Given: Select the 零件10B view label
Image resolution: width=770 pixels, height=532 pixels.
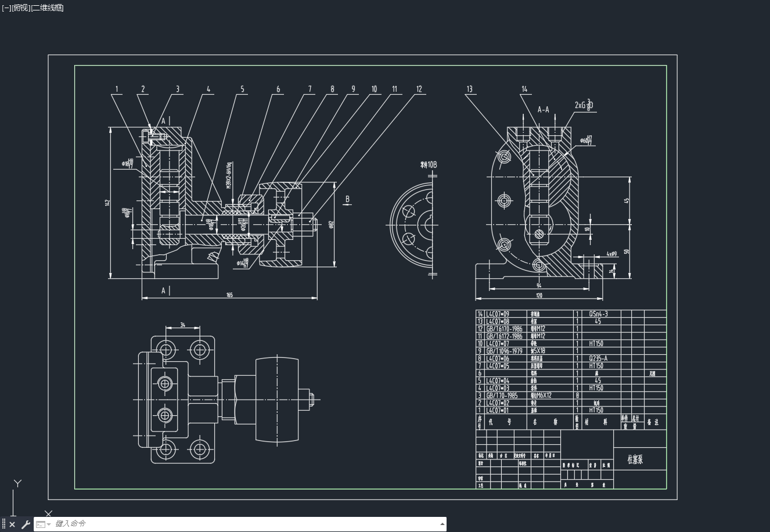Looking at the screenshot, I should click(429, 164).
